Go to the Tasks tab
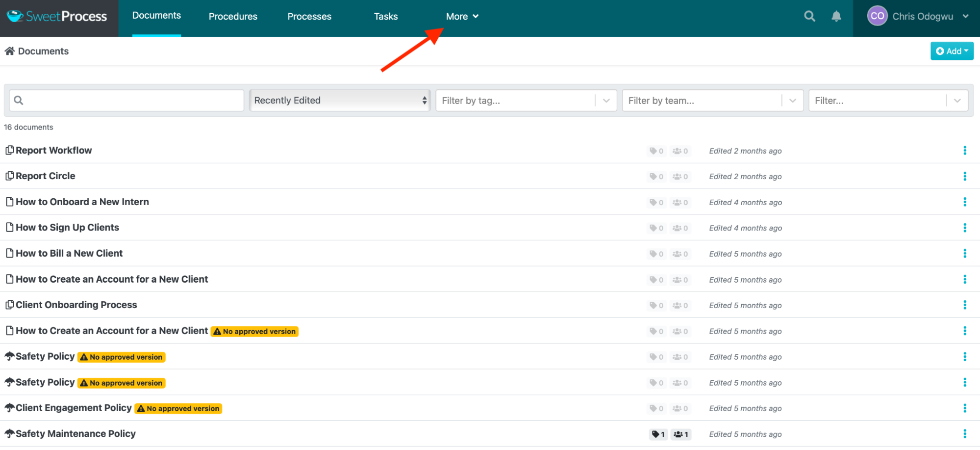Viewport: 980px width, 450px height. [386, 16]
